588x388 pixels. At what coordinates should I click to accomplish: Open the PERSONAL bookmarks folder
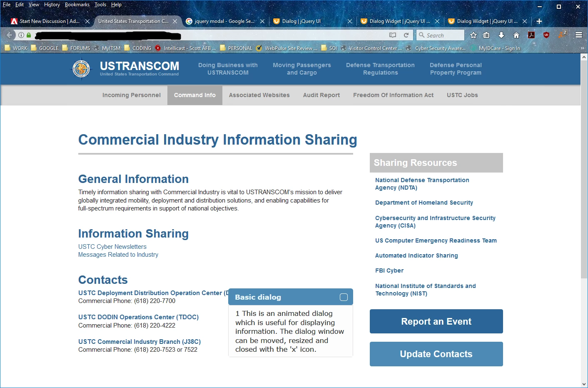236,48
